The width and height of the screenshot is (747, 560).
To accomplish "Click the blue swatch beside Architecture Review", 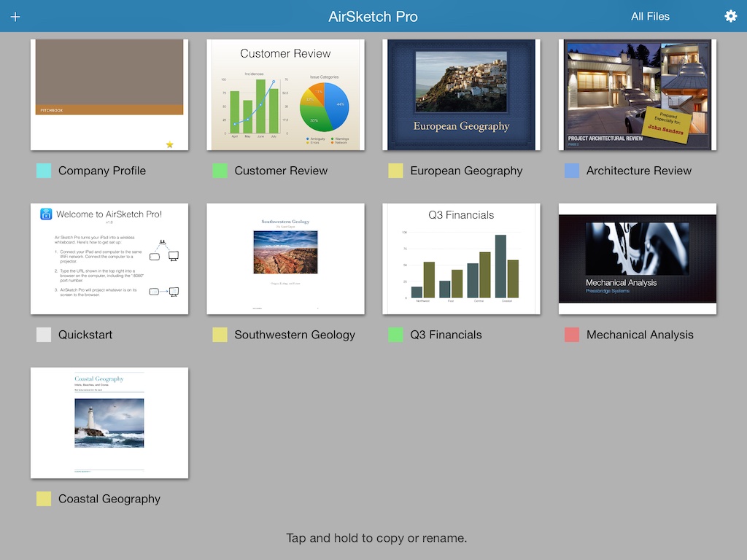I will (x=572, y=171).
